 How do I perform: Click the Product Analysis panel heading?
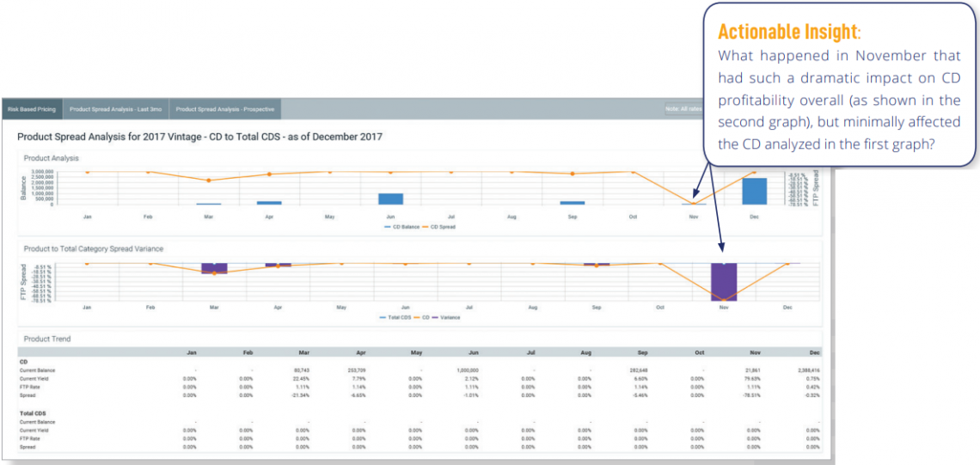52,158
